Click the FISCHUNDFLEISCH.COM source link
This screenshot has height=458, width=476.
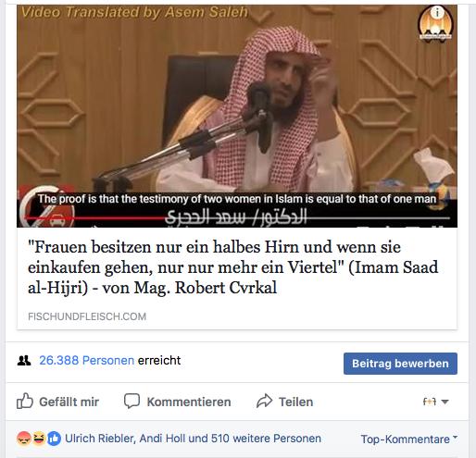tap(87, 316)
